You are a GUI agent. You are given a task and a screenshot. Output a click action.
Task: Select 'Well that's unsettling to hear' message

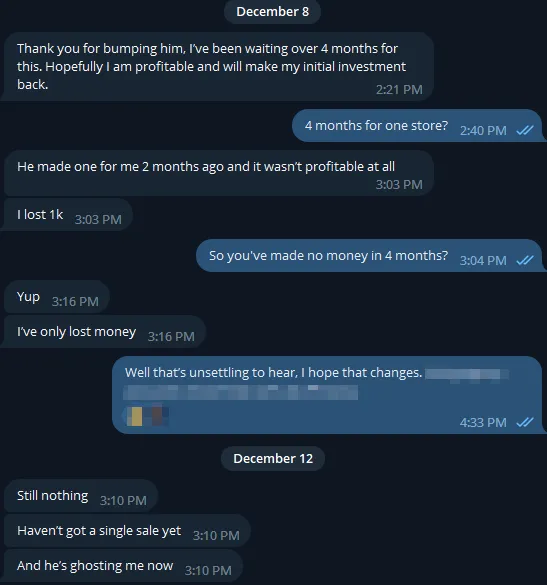click(x=328, y=395)
